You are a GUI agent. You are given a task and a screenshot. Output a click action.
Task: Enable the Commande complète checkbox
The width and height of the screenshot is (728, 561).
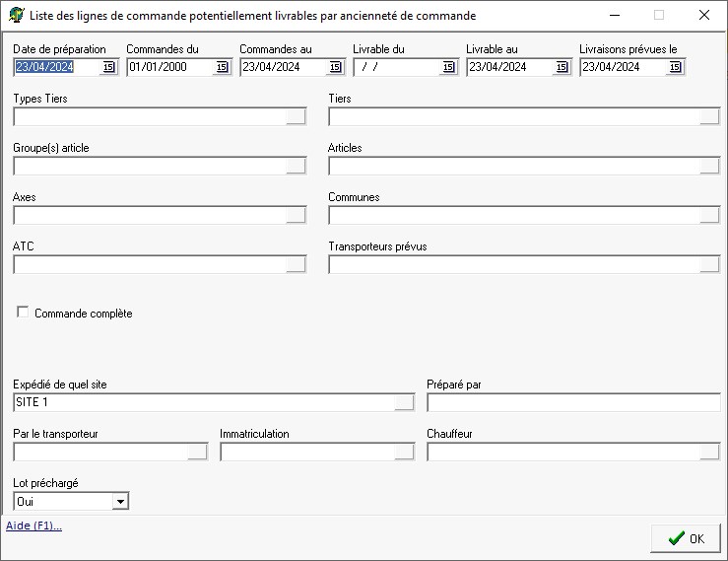[23, 313]
